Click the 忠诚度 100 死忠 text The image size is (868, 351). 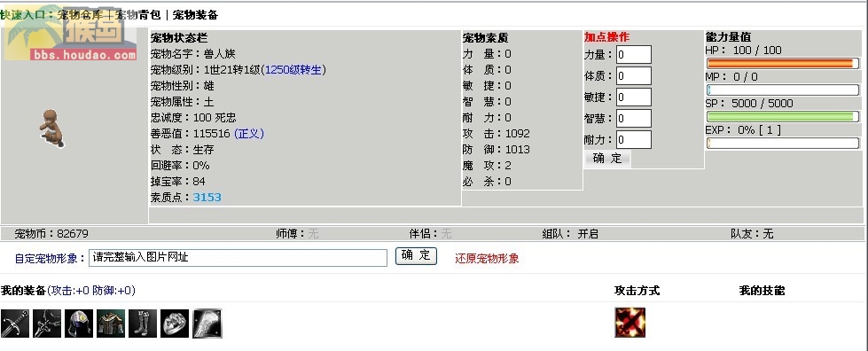(193, 117)
